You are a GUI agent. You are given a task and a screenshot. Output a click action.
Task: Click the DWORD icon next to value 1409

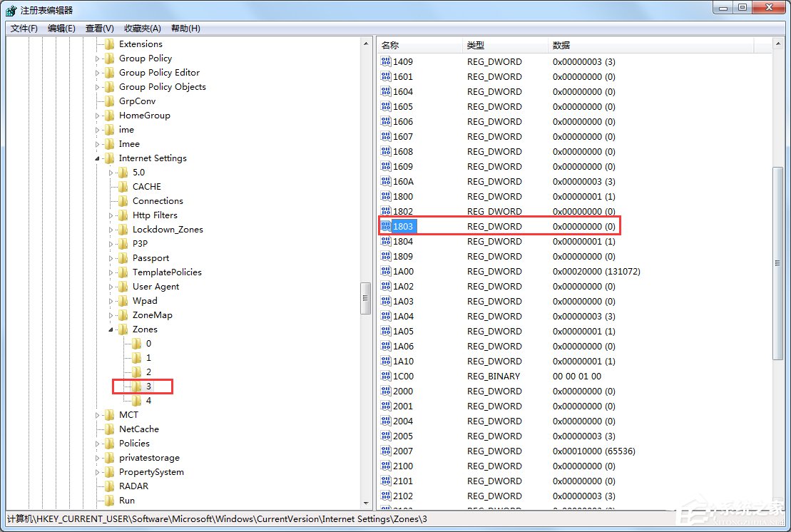[386, 61]
